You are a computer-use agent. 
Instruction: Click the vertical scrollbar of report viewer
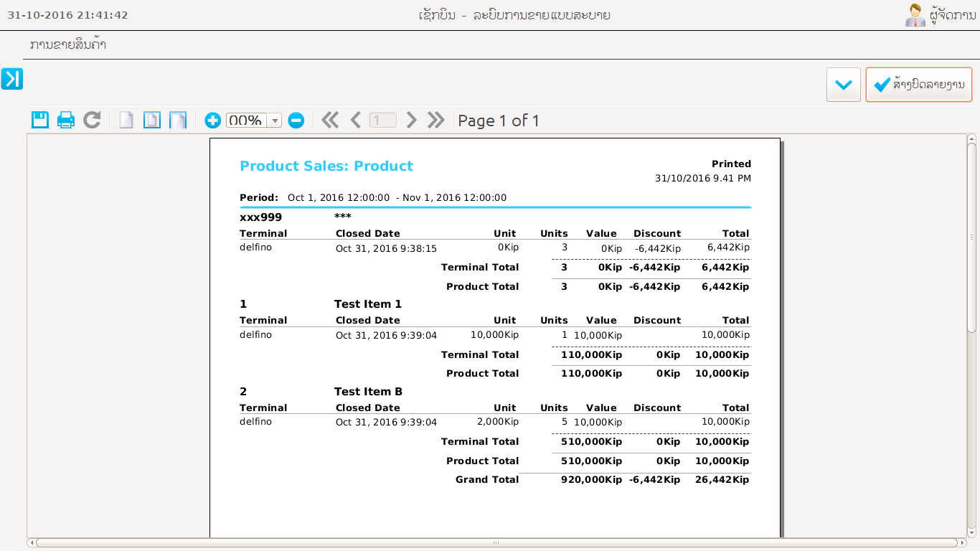click(x=972, y=237)
